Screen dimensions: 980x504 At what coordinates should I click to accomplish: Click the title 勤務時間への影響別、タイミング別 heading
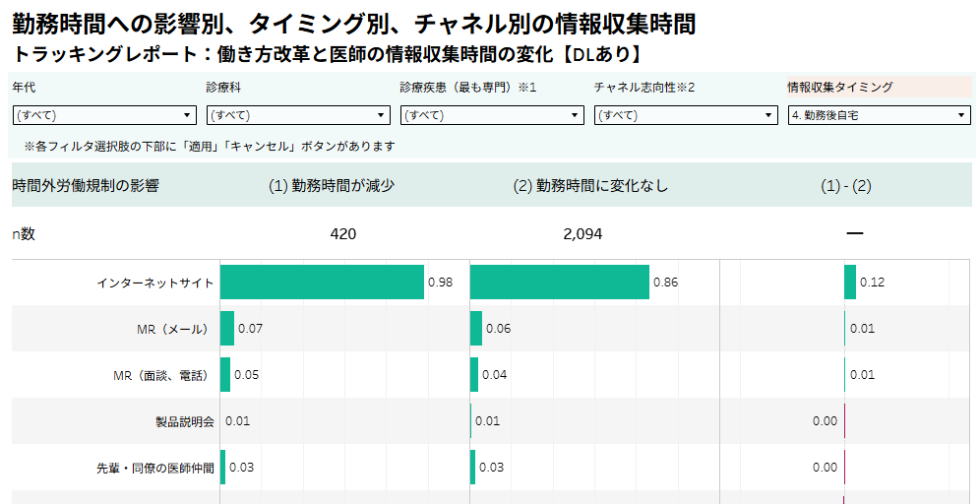[354, 25]
